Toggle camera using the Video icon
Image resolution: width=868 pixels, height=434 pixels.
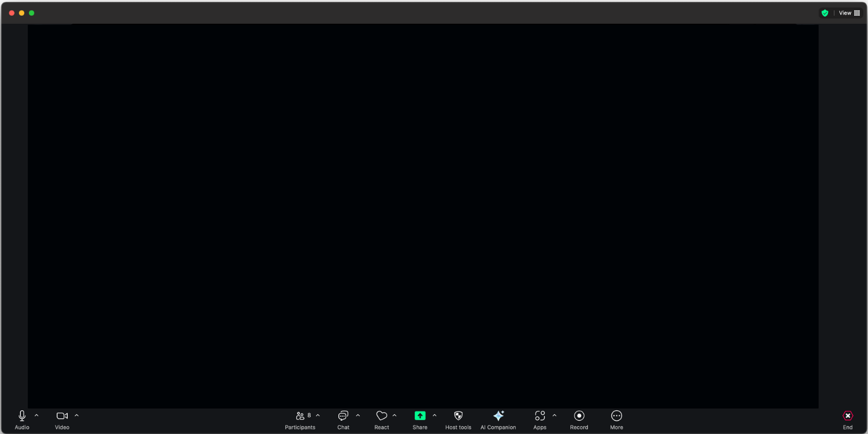tap(62, 415)
